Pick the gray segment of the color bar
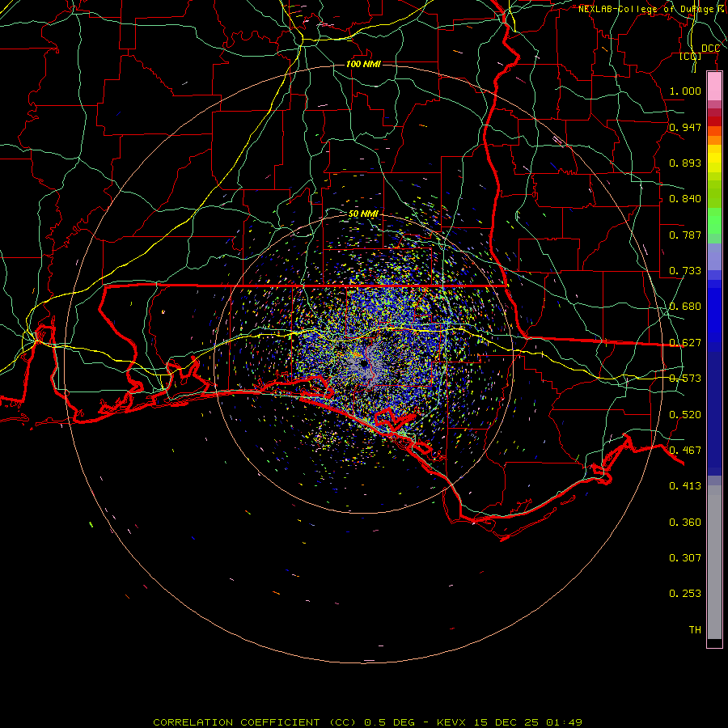 pyautogui.click(x=714, y=562)
